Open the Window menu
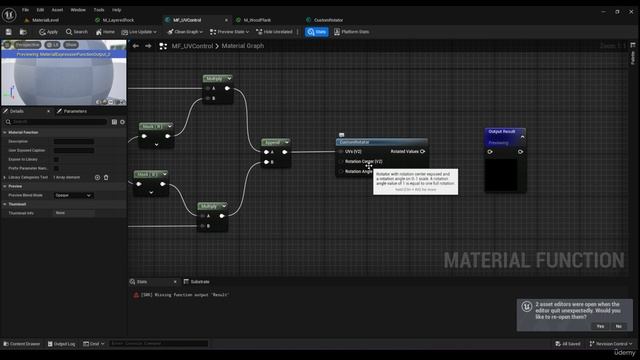Screen dimensions: 640x360 (x=78, y=10)
